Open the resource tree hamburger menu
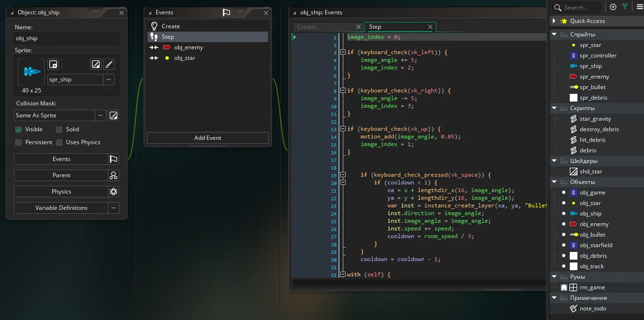This screenshot has height=320, width=644. pos(640,7)
